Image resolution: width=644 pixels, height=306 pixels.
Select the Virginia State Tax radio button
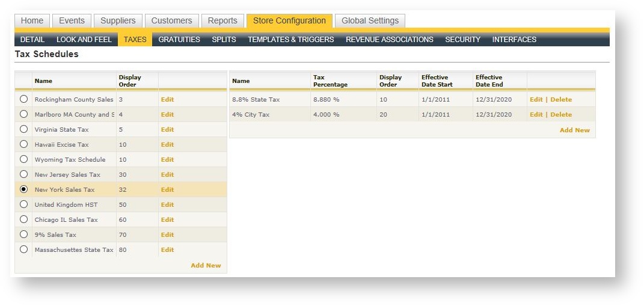click(24, 129)
